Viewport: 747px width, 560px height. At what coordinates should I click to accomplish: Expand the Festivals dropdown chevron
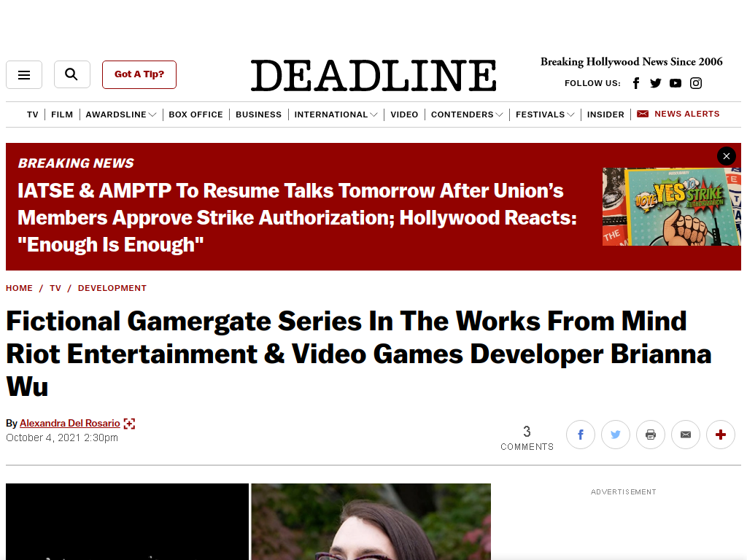[x=570, y=114]
